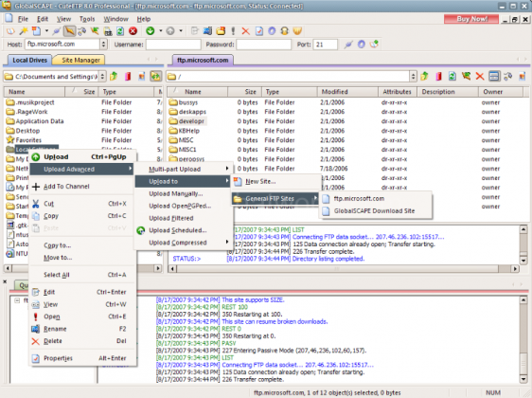532x398 pixels.
Task: Toggle the highlighted folder sync icon in local pane
Action: pyautogui.click(x=156, y=77)
